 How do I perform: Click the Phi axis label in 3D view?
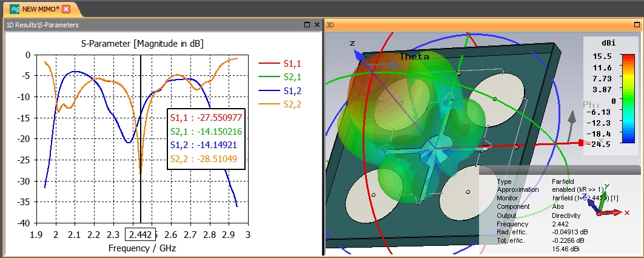pos(591,105)
